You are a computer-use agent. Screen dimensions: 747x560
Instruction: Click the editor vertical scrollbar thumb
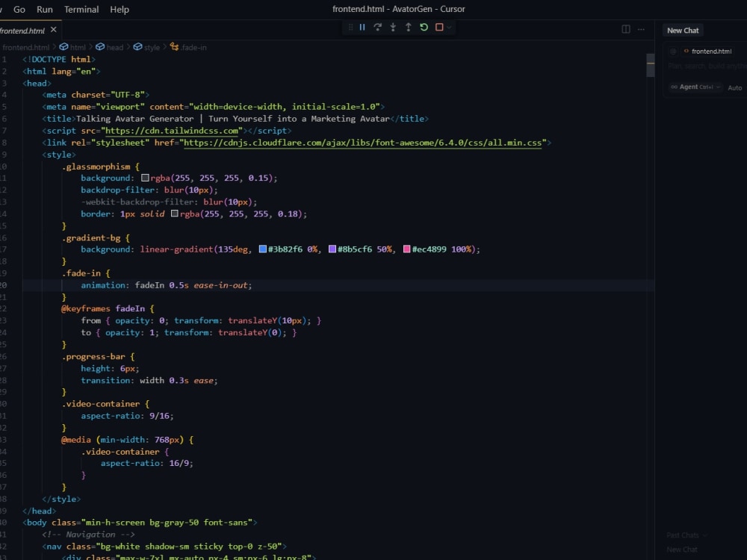tap(651, 65)
